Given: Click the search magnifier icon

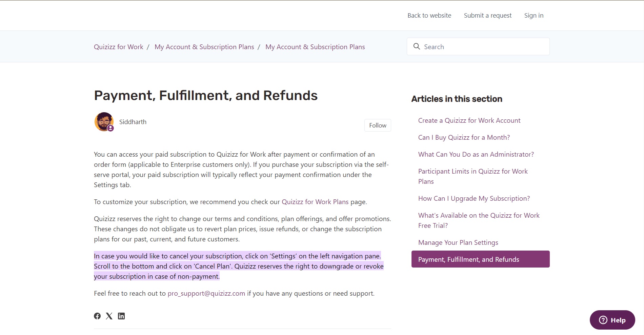Looking at the screenshot, I should pyautogui.click(x=417, y=46).
